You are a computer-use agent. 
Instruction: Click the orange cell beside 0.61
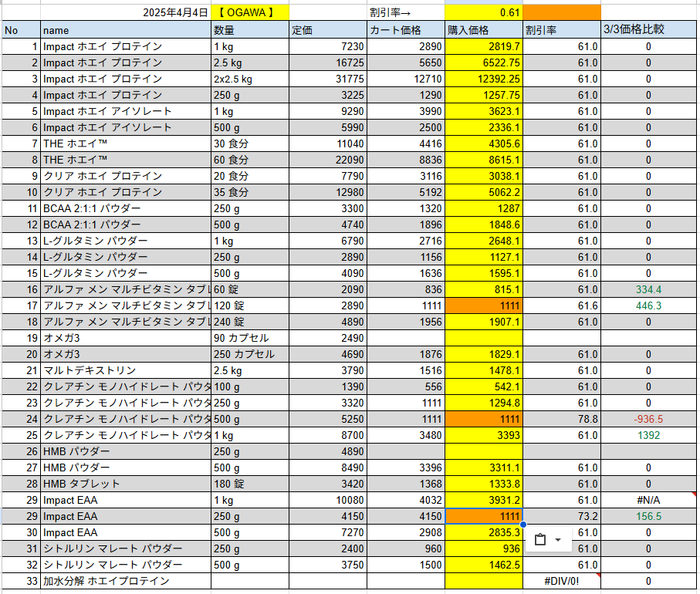pos(562,12)
